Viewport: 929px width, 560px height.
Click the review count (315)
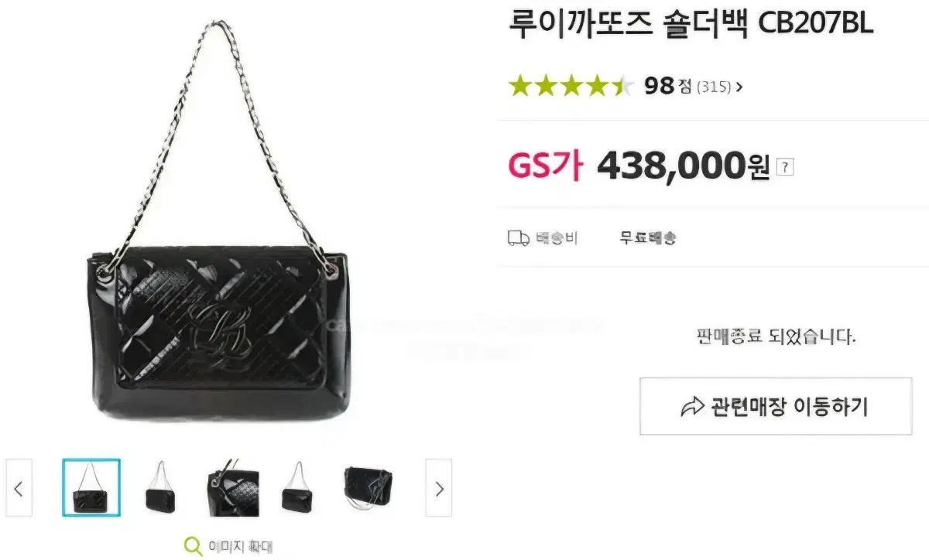pos(714,87)
